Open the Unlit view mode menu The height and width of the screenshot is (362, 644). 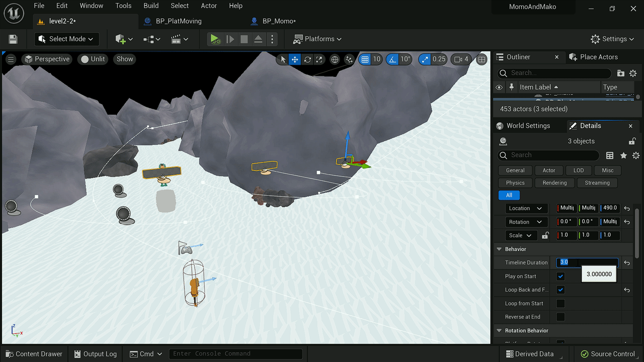(x=93, y=59)
